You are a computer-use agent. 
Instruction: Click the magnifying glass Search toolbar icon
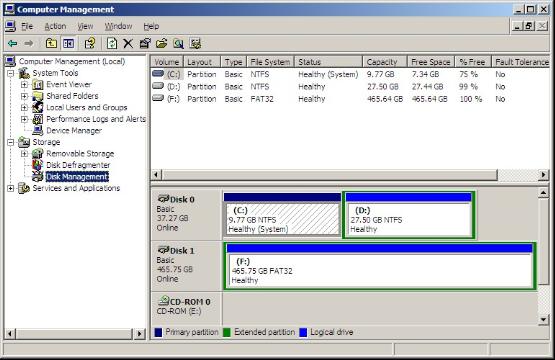pyautogui.click(x=178, y=44)
